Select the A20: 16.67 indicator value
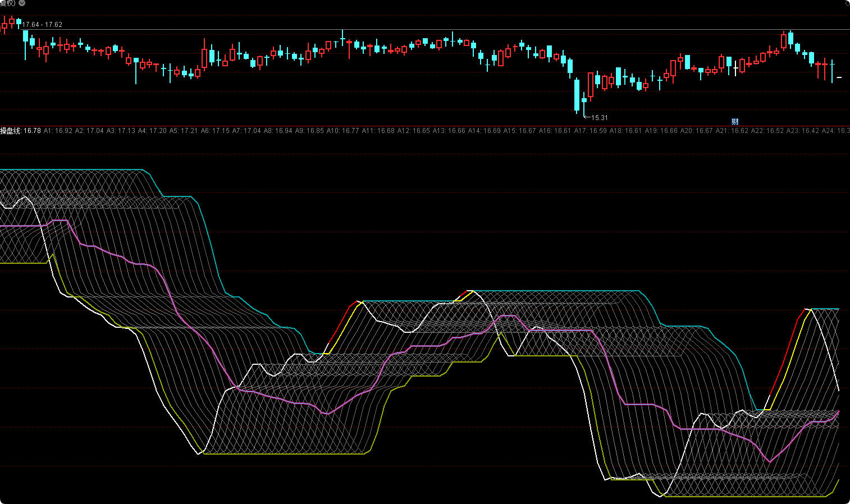Viewport: 850px width, 504px height. 696,131
